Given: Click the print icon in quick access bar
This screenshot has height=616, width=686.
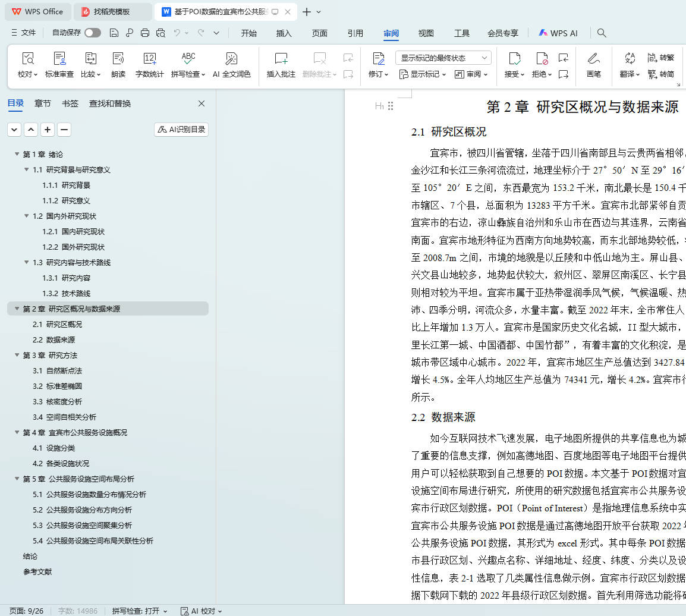Looking at the screenshot, I should [145, 33].
